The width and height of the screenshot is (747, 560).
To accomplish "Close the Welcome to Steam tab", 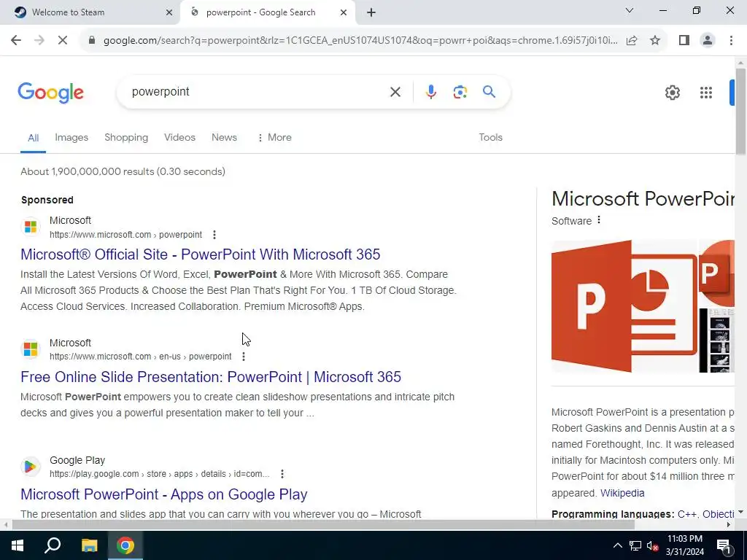I will coord(169,12).
